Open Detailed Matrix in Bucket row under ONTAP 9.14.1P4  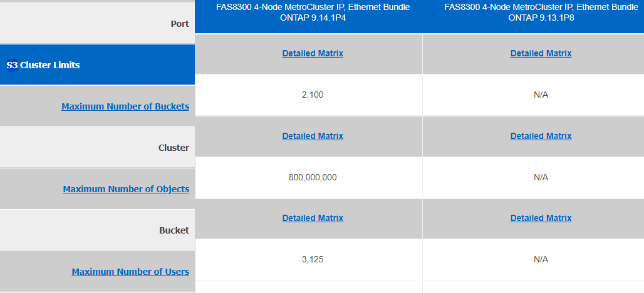point(313,218)
